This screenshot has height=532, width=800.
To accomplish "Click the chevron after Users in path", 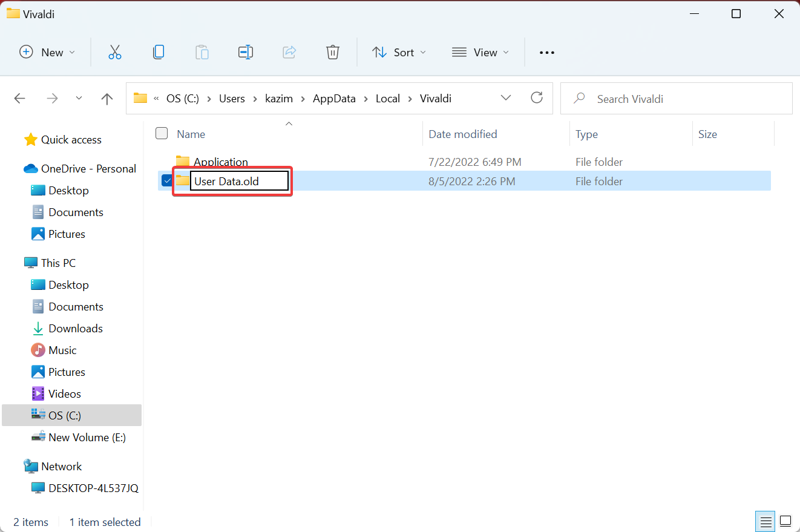I will coord(255,99).
